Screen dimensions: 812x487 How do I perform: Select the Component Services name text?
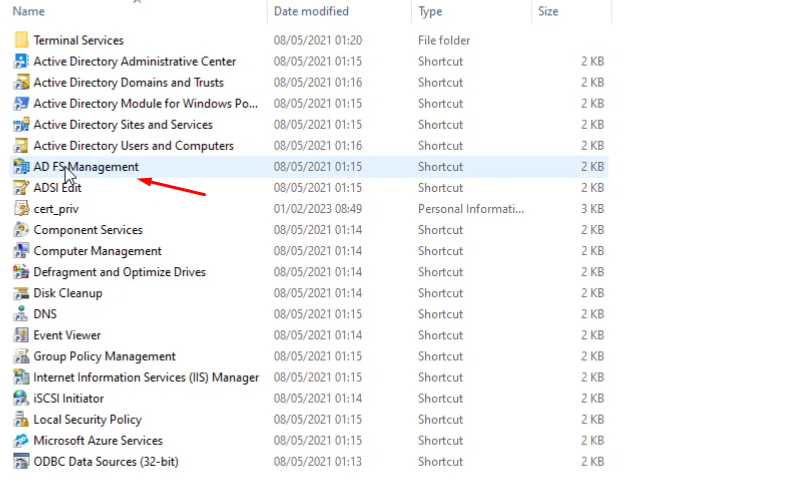click(x=88, y=230)
